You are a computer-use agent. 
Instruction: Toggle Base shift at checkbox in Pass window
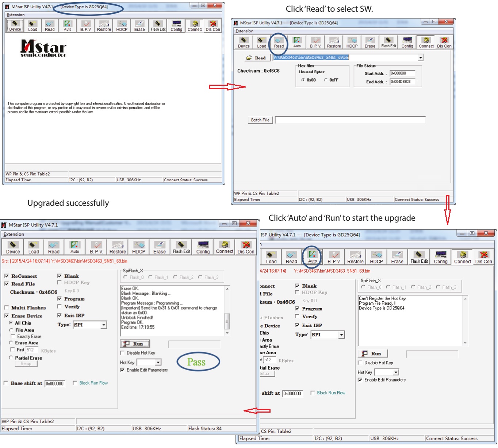coord(6,383)
